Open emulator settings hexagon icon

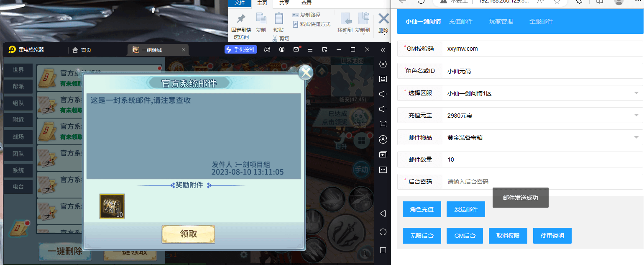tap(383, 64)
